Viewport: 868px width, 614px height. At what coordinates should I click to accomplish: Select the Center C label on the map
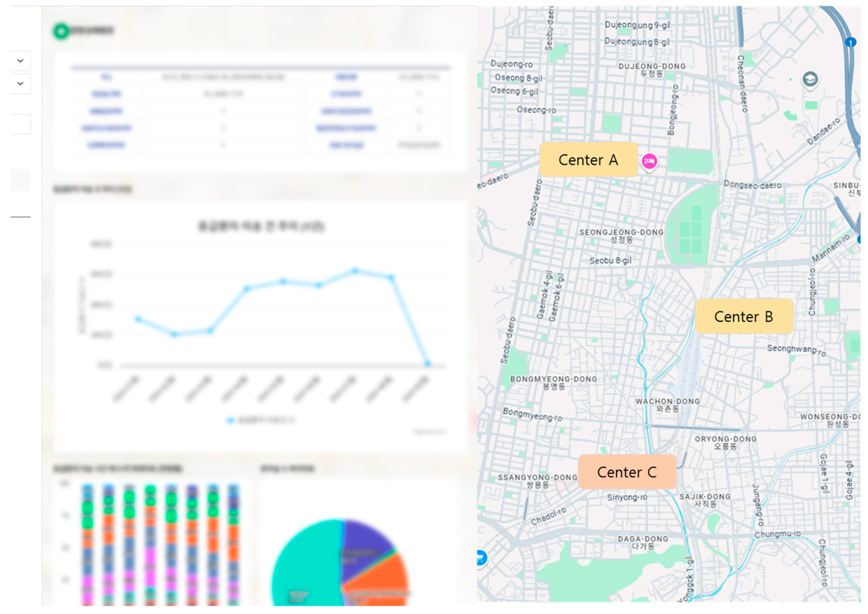tap(627, 472)
